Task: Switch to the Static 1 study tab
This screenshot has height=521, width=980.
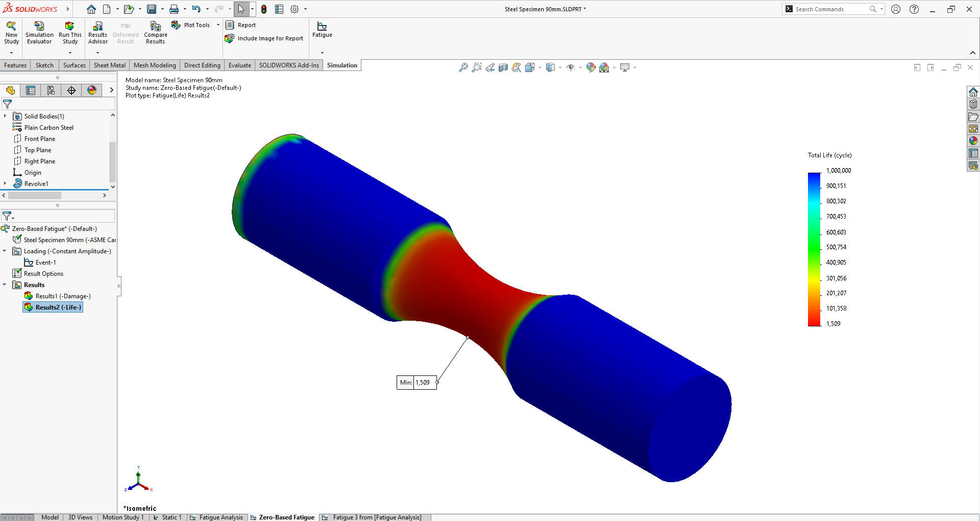Action: tap(172, 517)
